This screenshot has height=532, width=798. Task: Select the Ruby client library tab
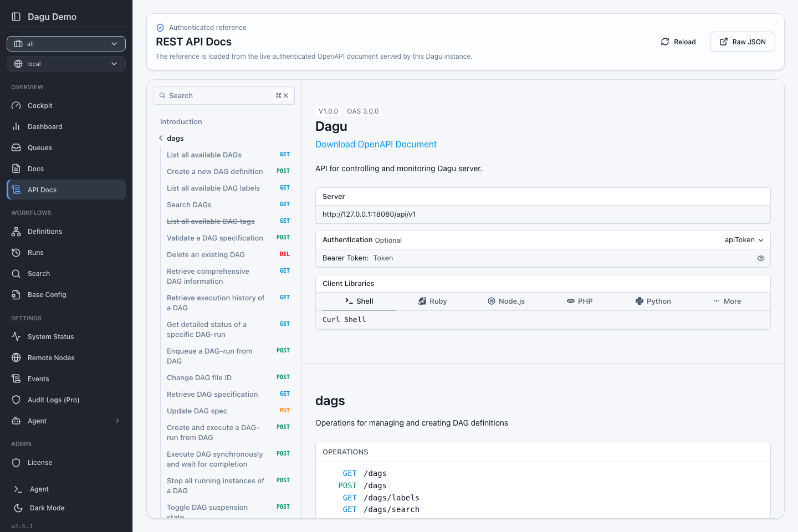433,301
